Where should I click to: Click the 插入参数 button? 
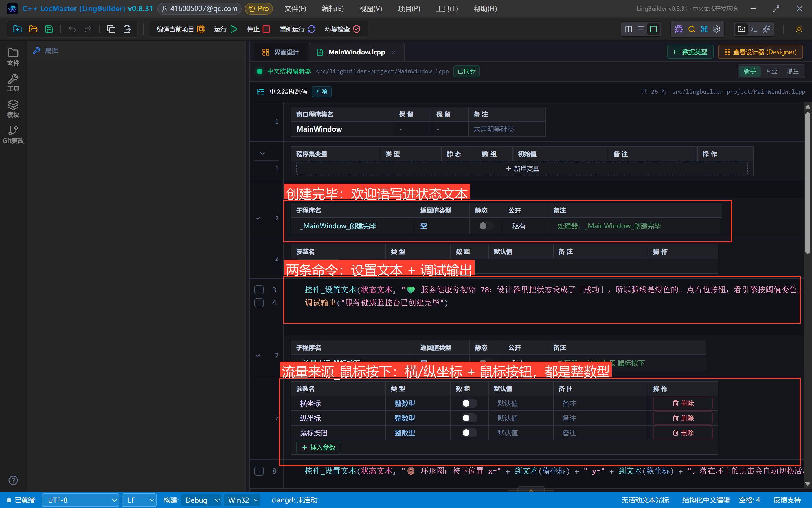click(x=318, y=447)
